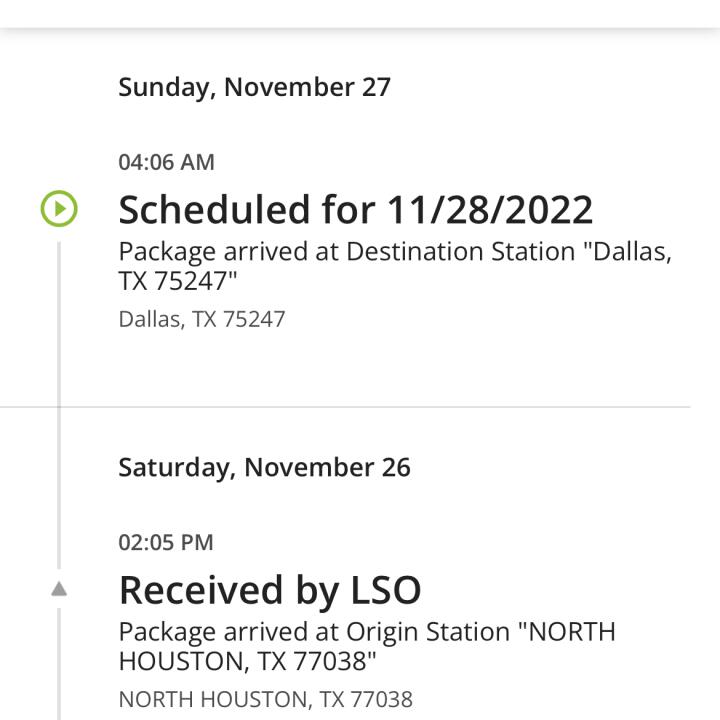Click the timeline line just below the green icon
720x720 pixels.
tap(59, 300)
